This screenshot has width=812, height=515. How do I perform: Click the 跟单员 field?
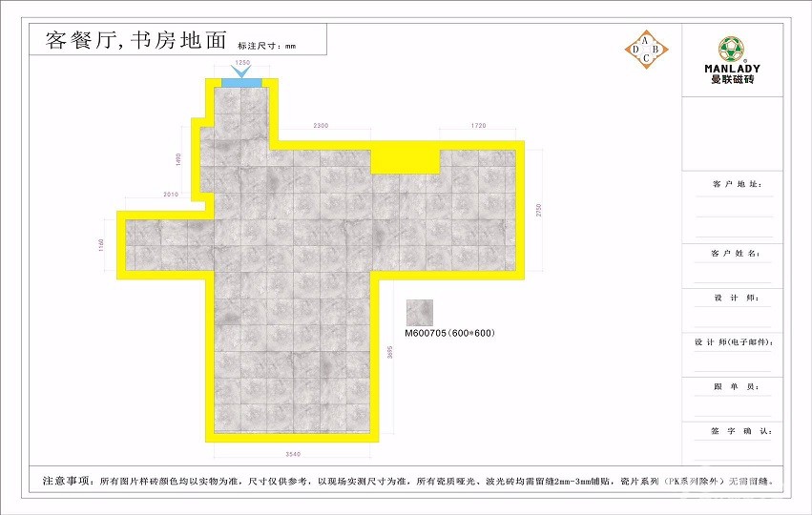(x=734, y=386)
